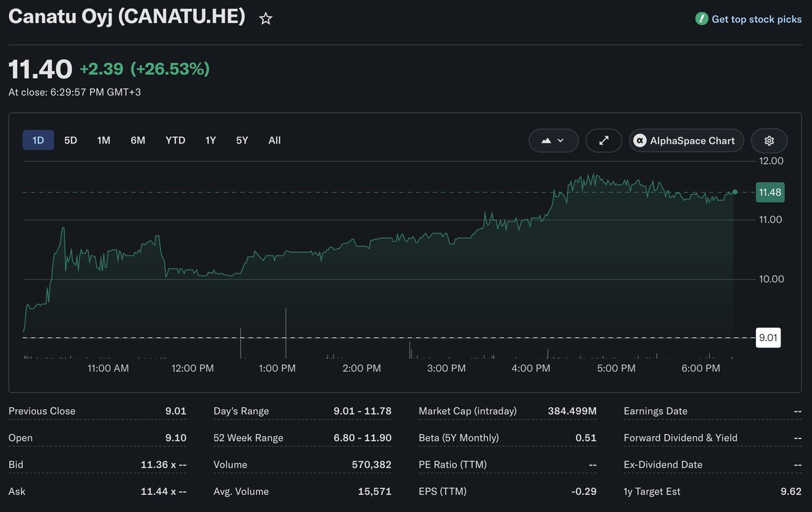Expand chart to full screen
Viewport: 812px width, 512px height.
604,141
